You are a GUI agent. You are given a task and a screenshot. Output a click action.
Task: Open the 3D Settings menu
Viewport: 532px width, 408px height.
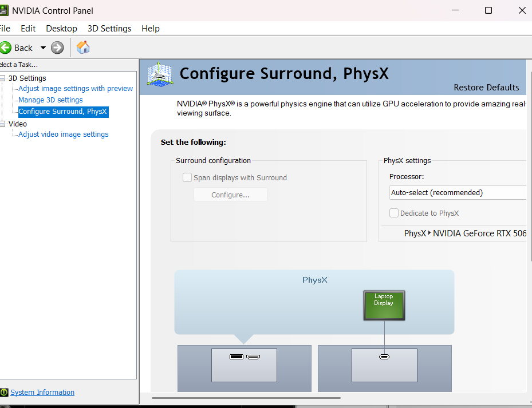click(x=109, y=29)
